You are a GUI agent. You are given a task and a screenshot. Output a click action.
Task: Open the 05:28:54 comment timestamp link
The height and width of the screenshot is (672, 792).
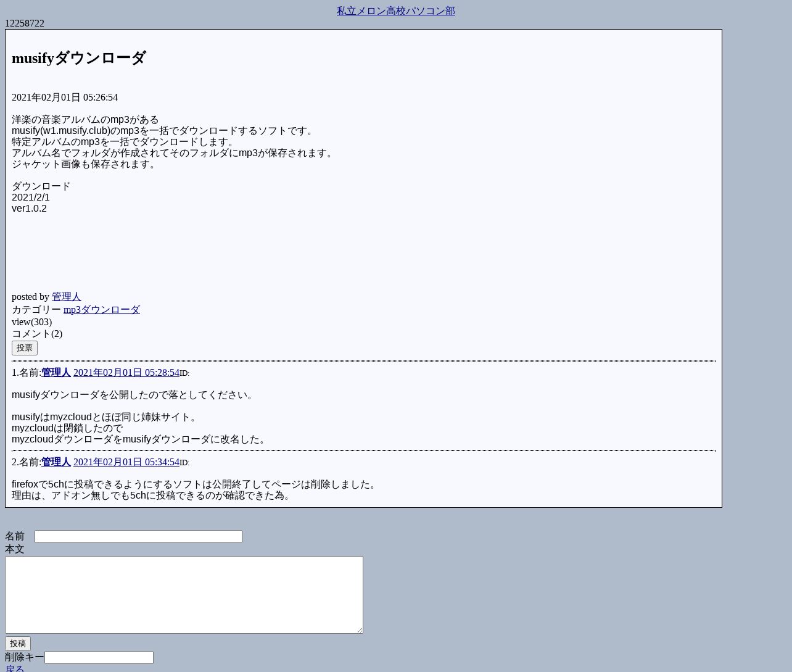(126, 373)
